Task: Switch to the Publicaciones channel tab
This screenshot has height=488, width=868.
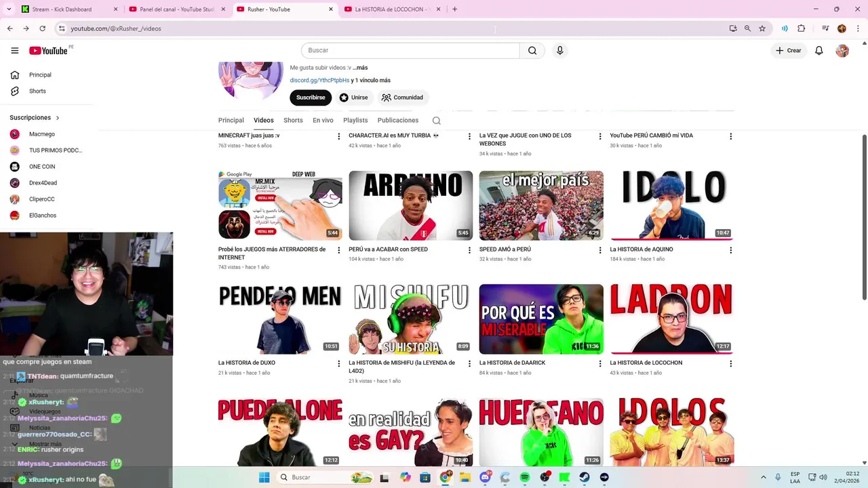Action: (x=398, y=120)
